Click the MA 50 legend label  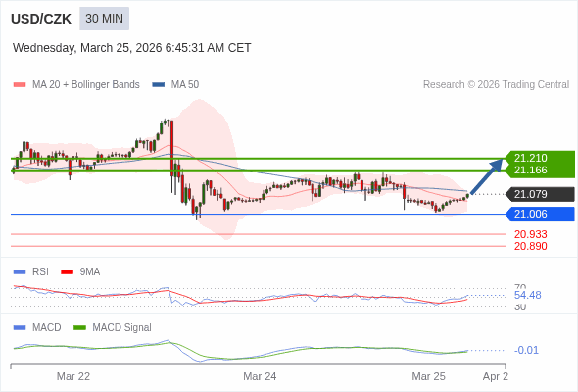pyautogui.click(x=185, y=85)
